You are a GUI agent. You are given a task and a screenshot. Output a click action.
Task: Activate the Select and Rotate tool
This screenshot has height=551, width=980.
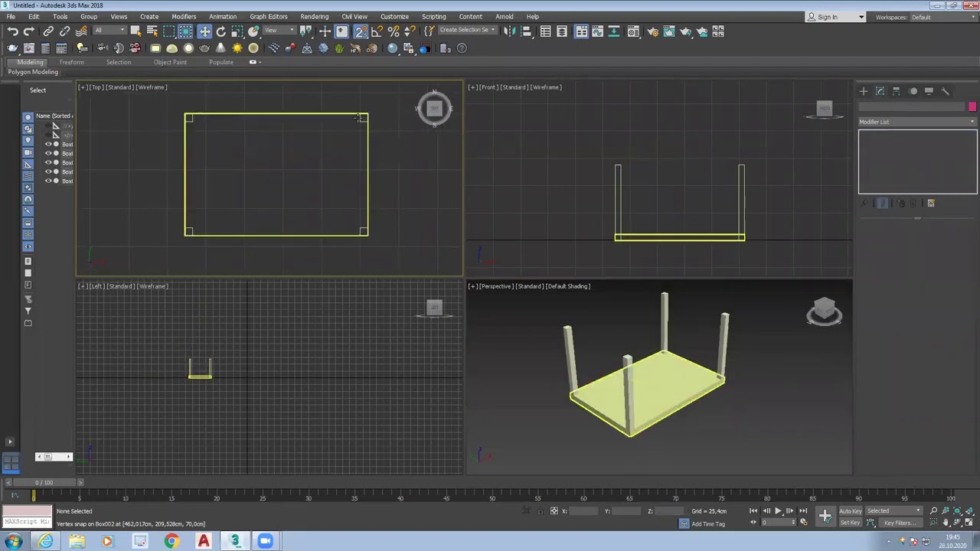coord(221,31)
